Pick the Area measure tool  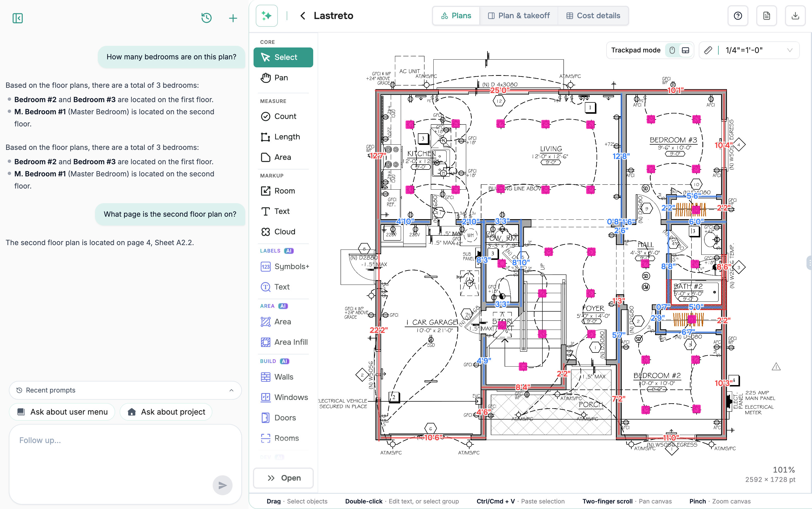click(283, 157)
